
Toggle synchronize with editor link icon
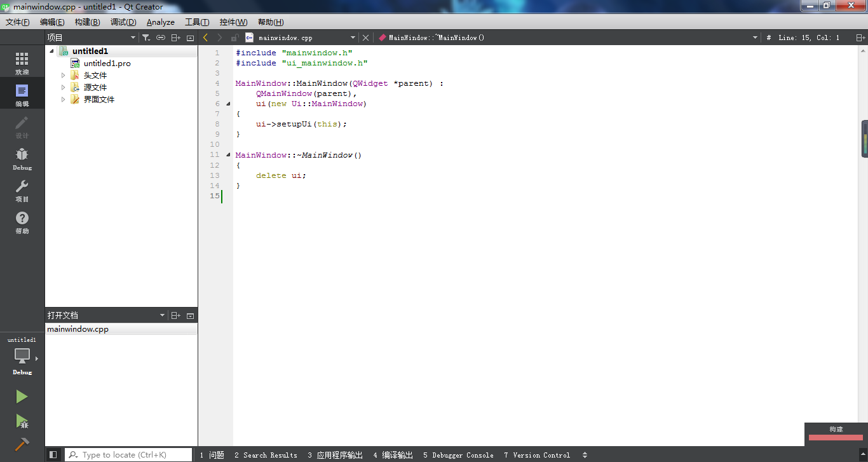[x=161, y=37]
